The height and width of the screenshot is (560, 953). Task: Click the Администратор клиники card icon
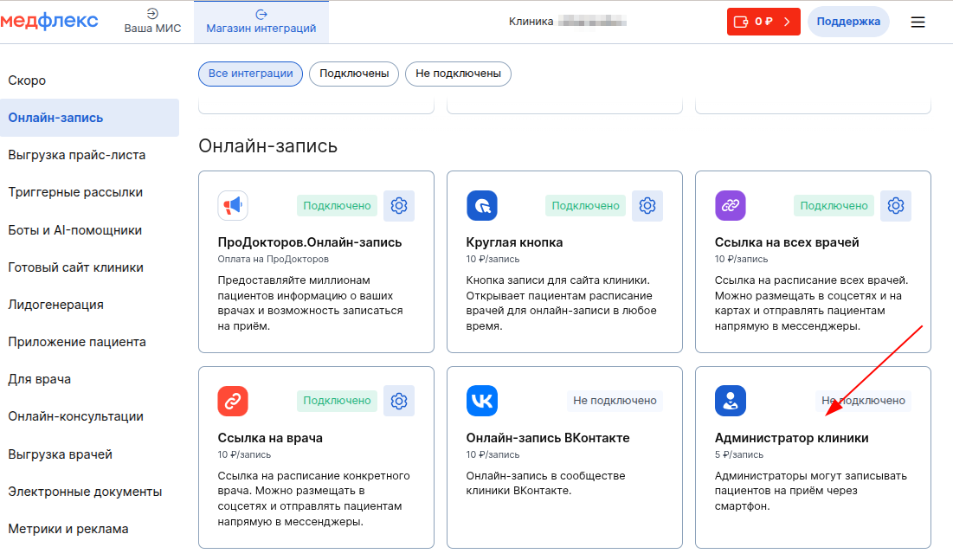click(730, 401)
